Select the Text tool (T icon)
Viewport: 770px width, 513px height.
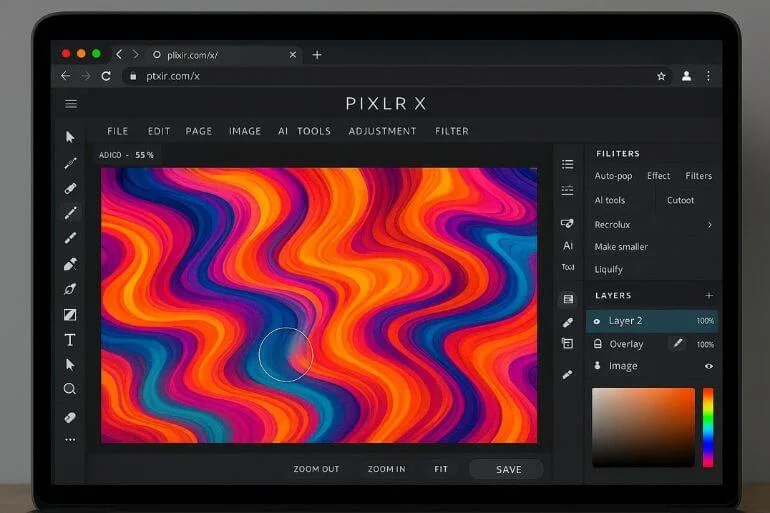70,340
